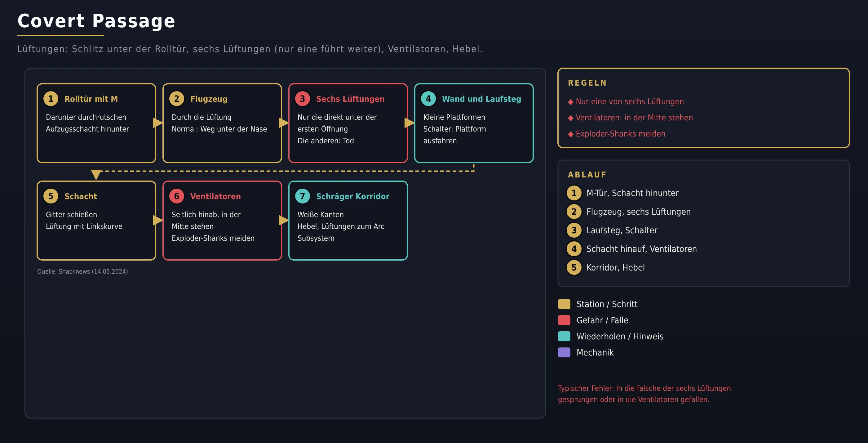Viewport: 868px width, 443px height.
Task: Click the red Gefahr / Falle legend swatch
Action: [x=564, y=320]
